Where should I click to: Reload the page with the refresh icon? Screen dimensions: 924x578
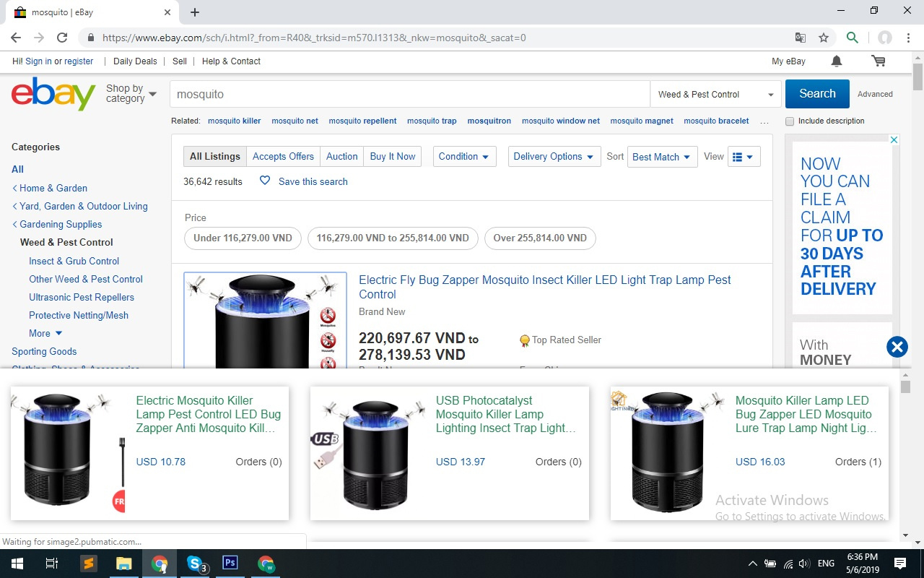click(62, 38)
